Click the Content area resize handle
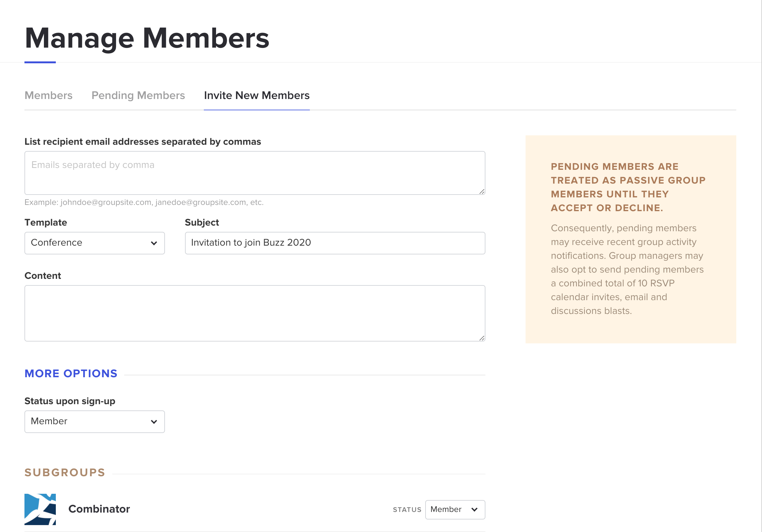The image size is (762, 532). 482,338
